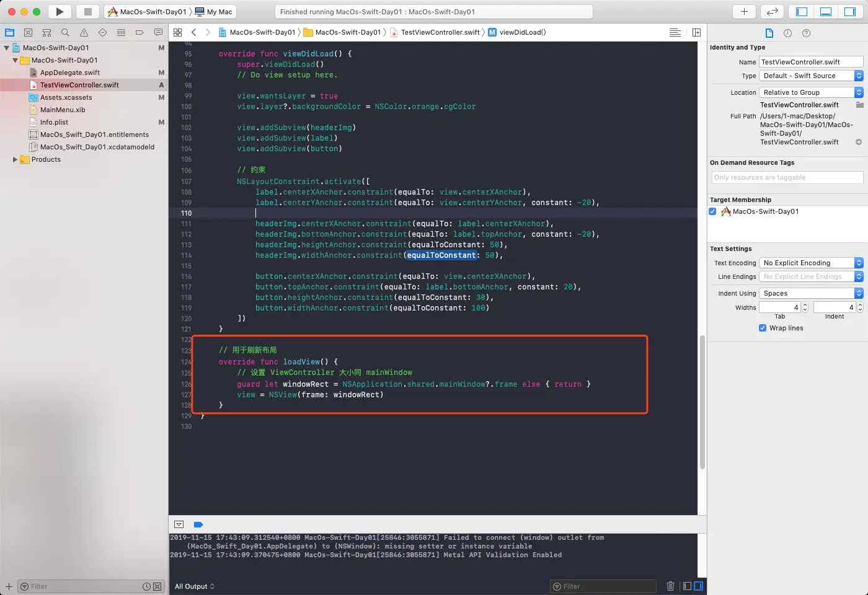Open the Report navigator

point(158,32)
